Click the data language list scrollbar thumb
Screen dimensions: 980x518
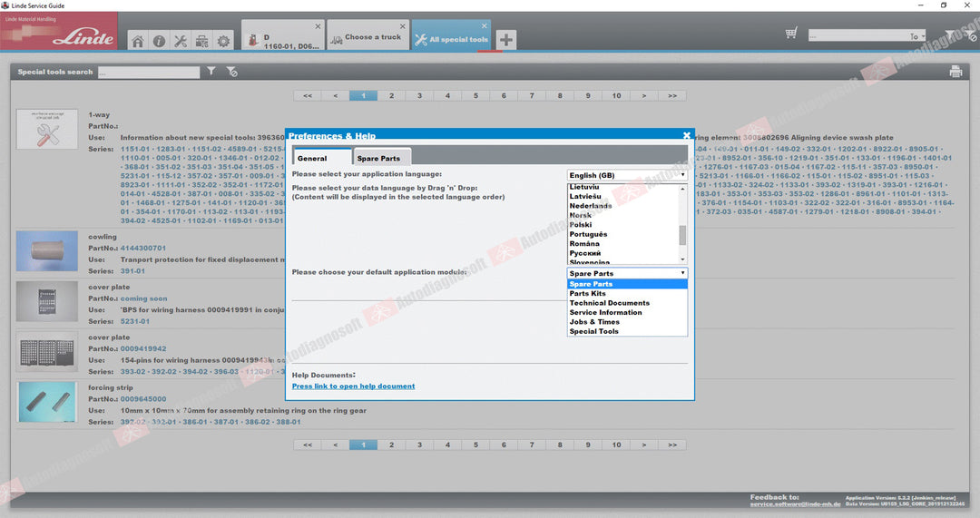pos(682,235)
